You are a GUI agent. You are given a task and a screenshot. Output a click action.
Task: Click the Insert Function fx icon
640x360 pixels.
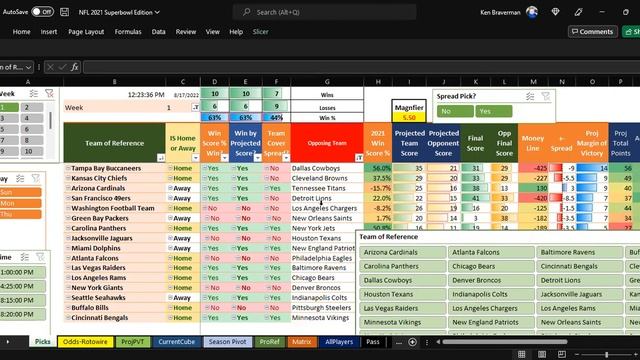(x=74, y=67)
